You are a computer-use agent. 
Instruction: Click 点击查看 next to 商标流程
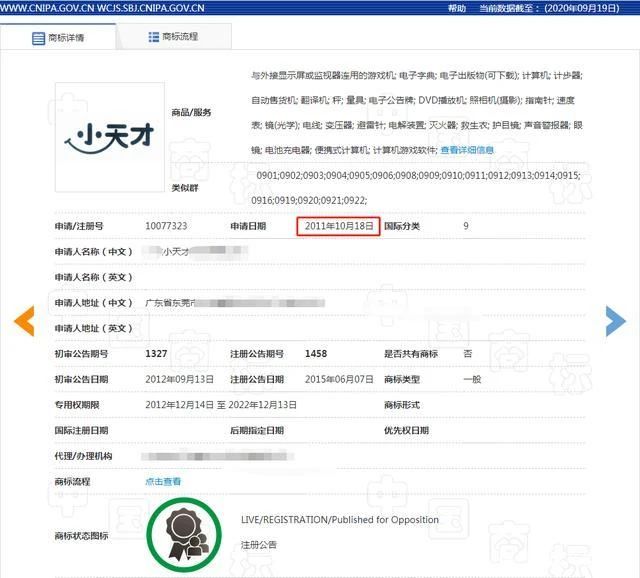pyautogui.click(x=163, y=481)
